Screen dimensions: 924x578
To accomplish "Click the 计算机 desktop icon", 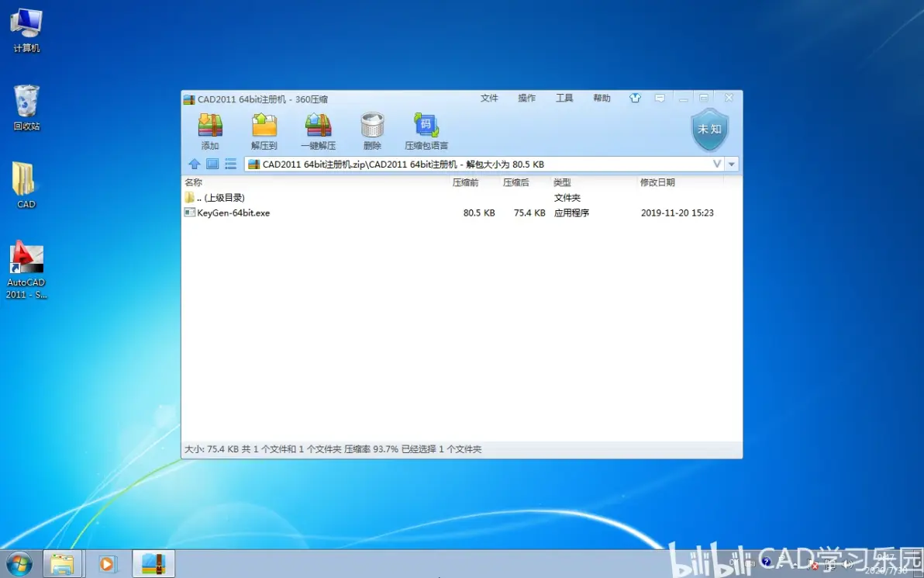I will pyautogui.click(x=26, y=31).
